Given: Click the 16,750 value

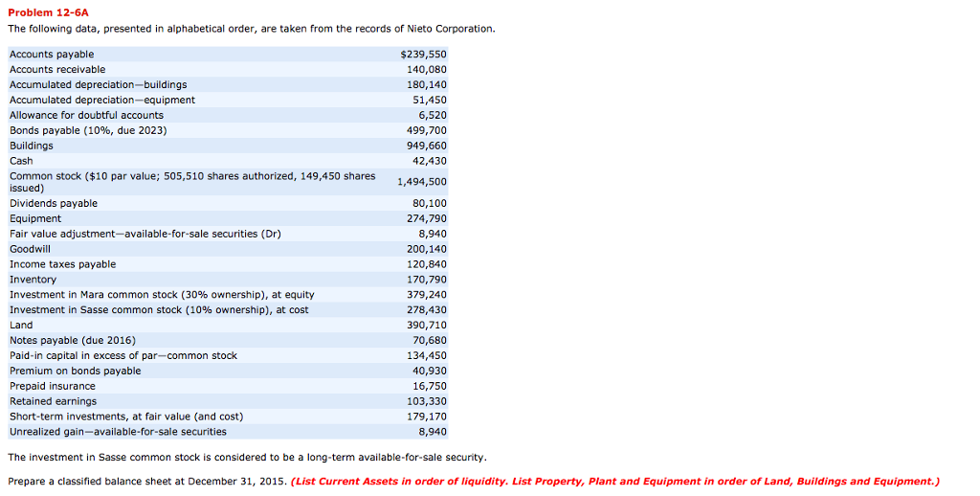Looking at the screenshot, I should [430, 387].
